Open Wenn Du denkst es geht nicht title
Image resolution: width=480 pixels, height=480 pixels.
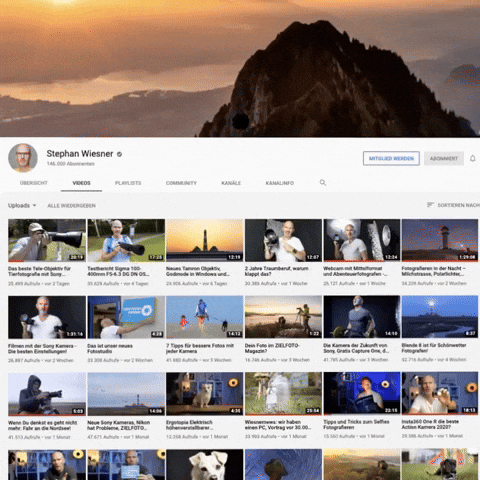point(43,425)
